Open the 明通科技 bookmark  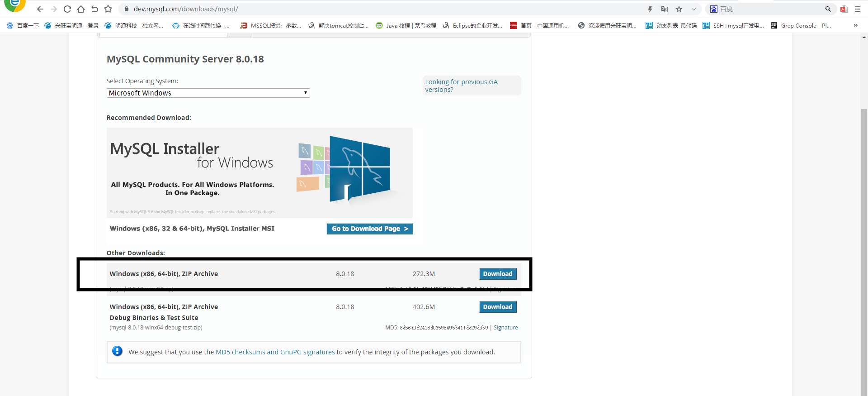pos(134,25)
